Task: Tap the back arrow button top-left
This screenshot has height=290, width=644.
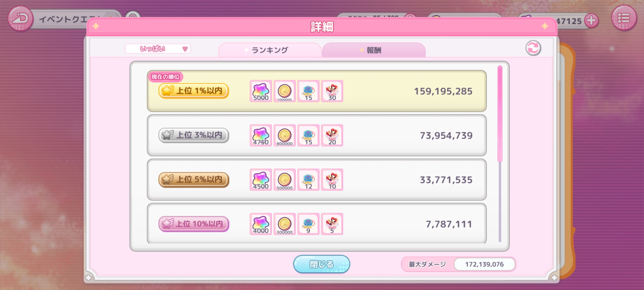Action: tap(20, 19)
